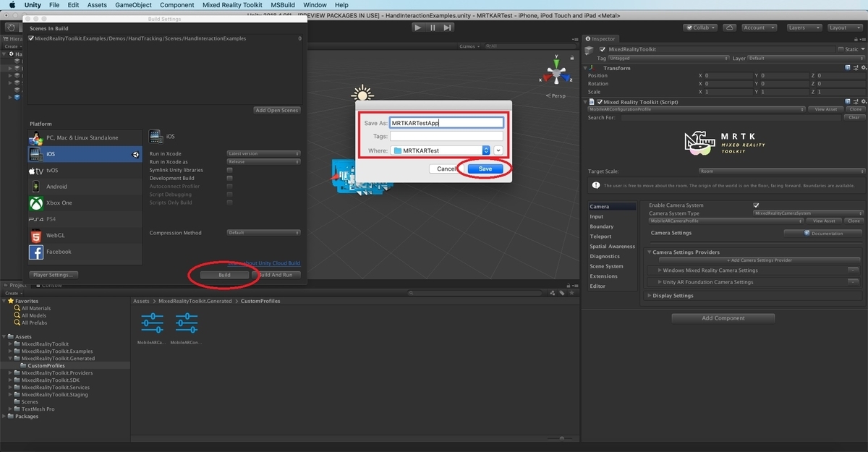Open the Layout dropdown in toolbar
Screen dimensions: 868x452
[x=844, y=27]
